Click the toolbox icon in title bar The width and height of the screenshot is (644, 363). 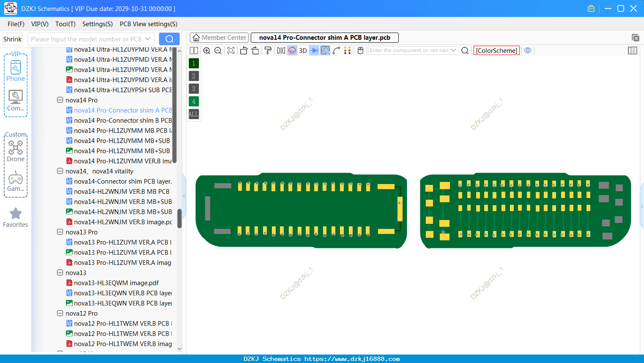(x=591, y=8)
